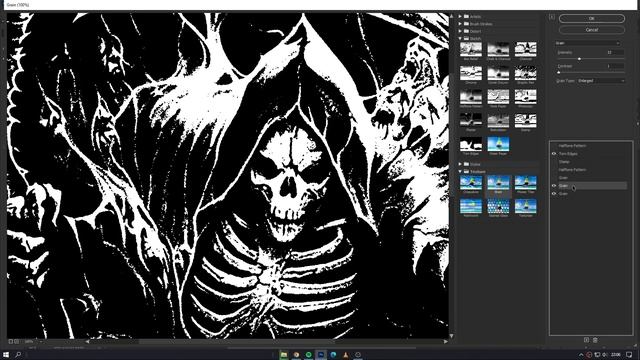Collapse the Texture filter folder
Viewport: 640px width, 360px height.
pyautogui.click(x=460, y=171)
